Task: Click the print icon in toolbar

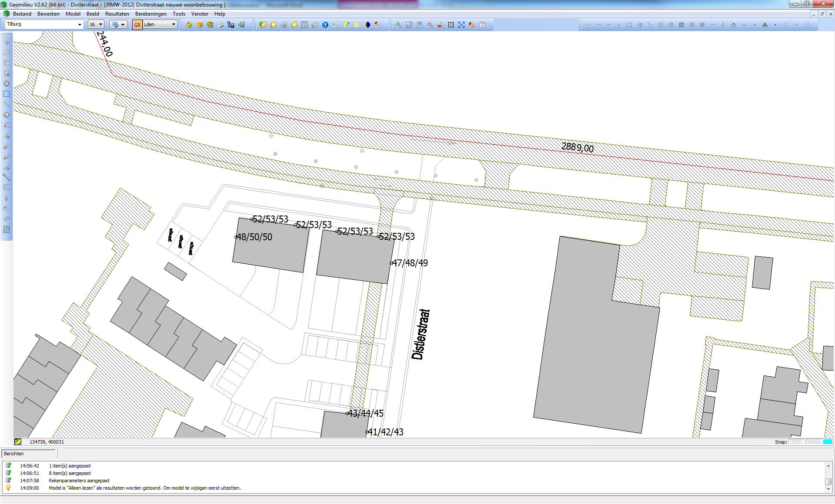Action: coord(220,25)
